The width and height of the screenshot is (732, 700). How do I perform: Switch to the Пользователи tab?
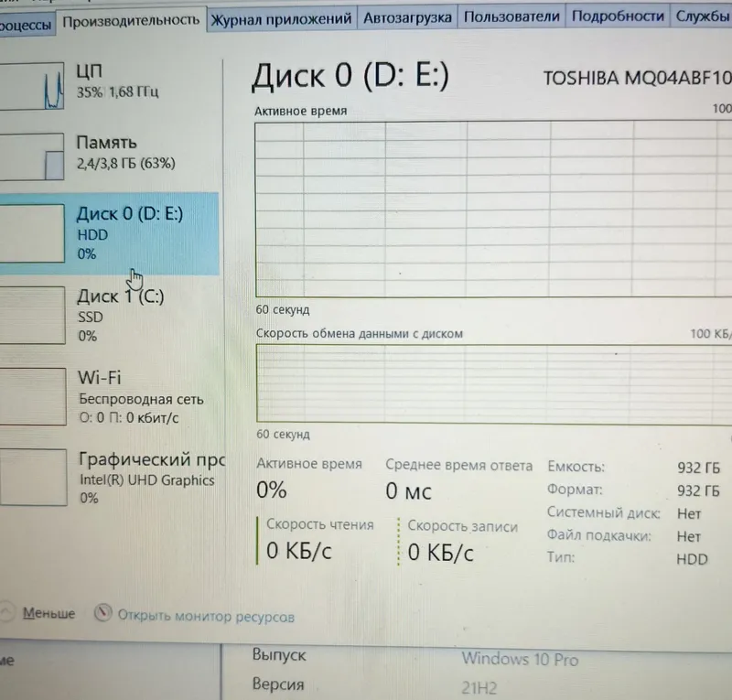511,16
